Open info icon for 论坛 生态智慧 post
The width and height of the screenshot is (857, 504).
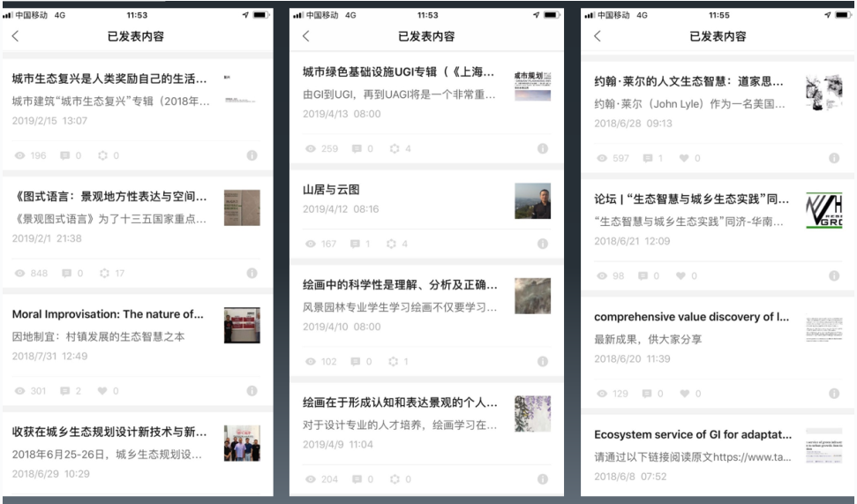click(x=834, y=275)
